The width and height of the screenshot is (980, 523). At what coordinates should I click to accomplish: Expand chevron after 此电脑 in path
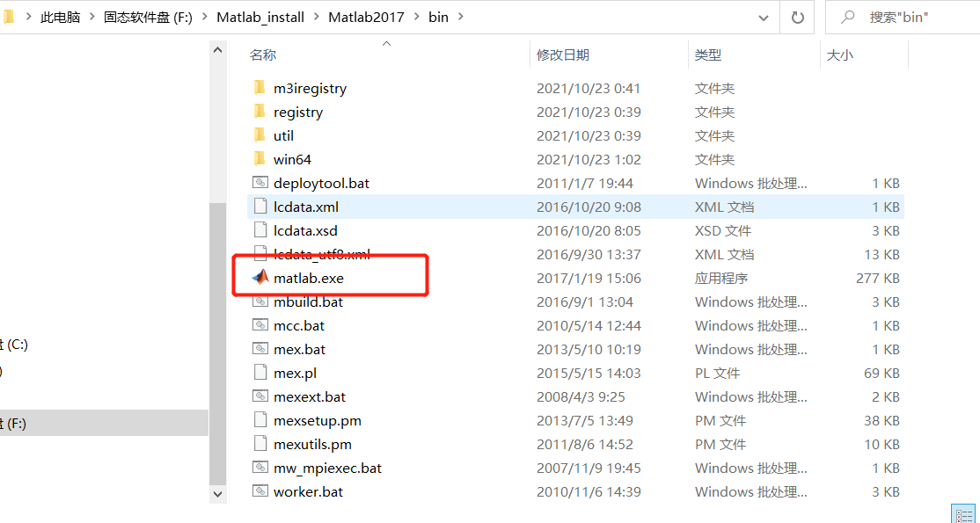(91, 18)
